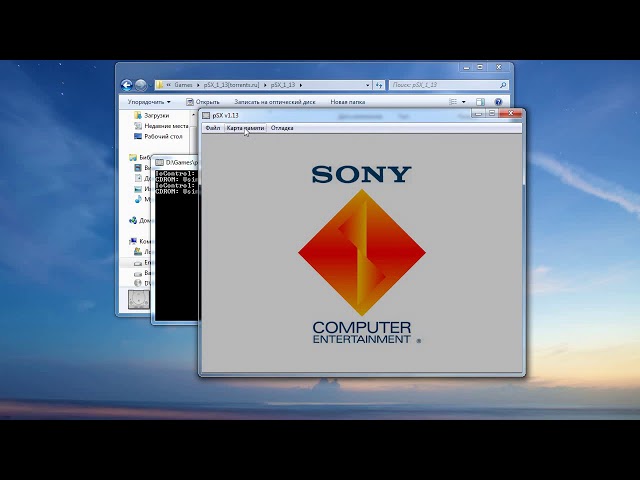The width and height of the screenshot is (640, 480).
Task: Click the Videos library icon in sidebar
Action: (138, 168)
